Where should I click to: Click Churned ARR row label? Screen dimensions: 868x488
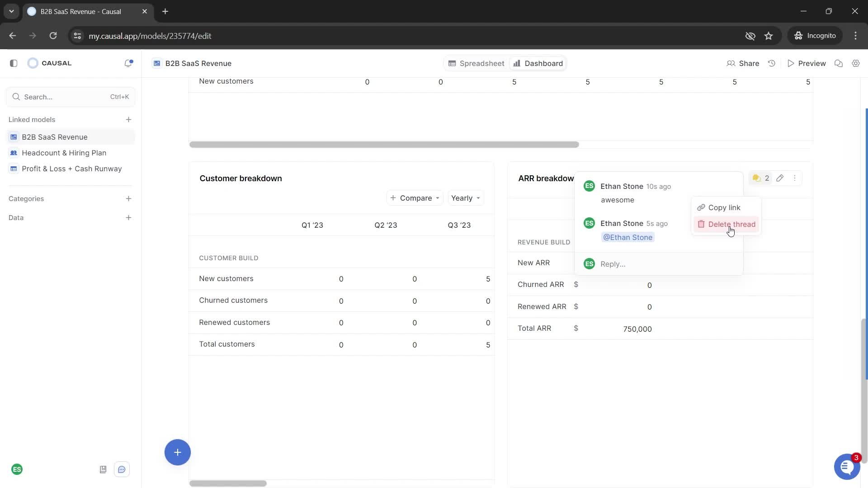[x=541, y=285]
